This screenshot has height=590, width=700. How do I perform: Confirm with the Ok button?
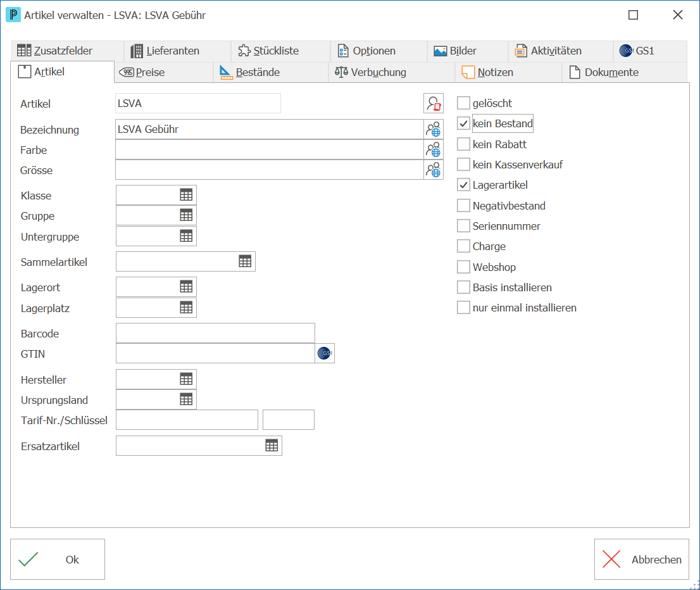pos(58,559)
